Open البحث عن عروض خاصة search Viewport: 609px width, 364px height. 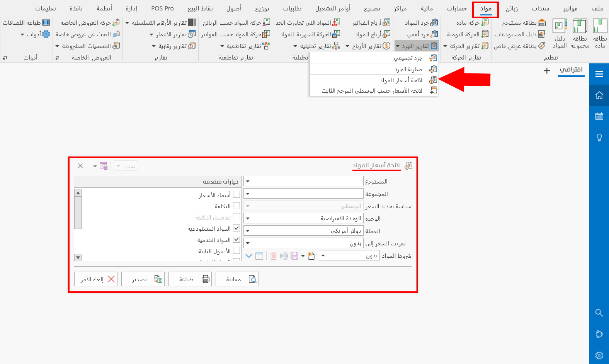88,34
